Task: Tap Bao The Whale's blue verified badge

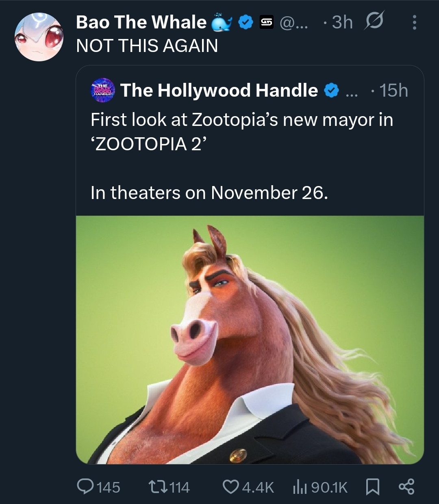Action: [246, 23]
